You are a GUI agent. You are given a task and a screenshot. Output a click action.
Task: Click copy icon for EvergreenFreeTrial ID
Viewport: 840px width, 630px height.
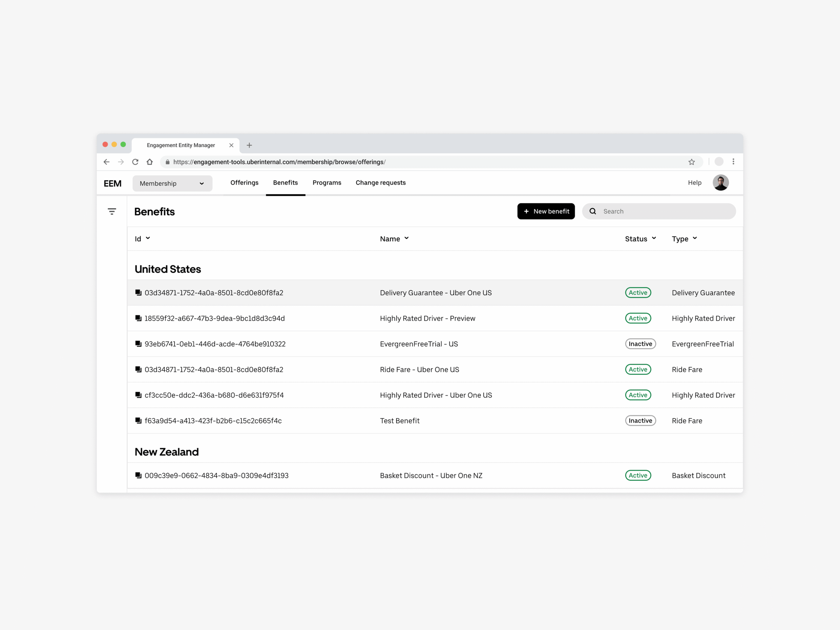pos(138,344)
